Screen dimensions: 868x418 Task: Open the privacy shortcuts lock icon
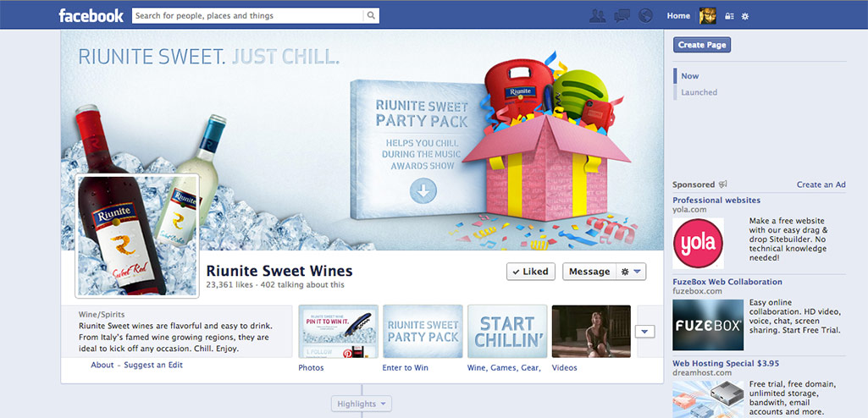coord(729,16)
